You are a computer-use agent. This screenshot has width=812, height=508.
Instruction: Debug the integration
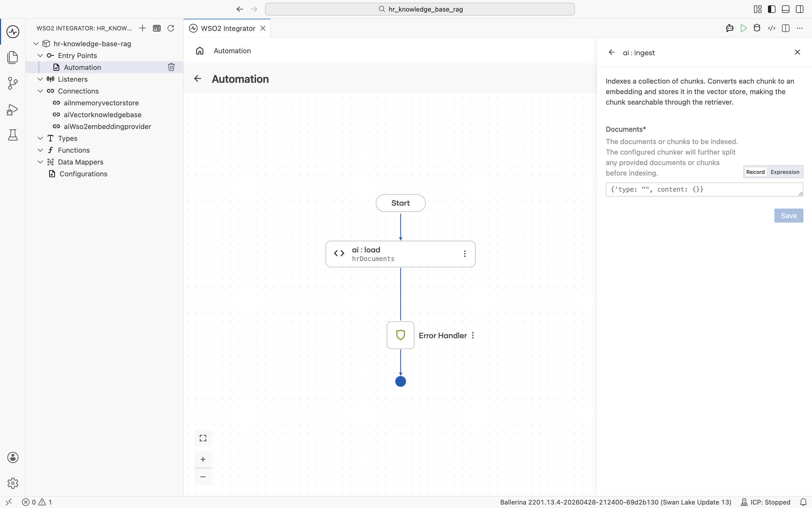coord(757,28)
